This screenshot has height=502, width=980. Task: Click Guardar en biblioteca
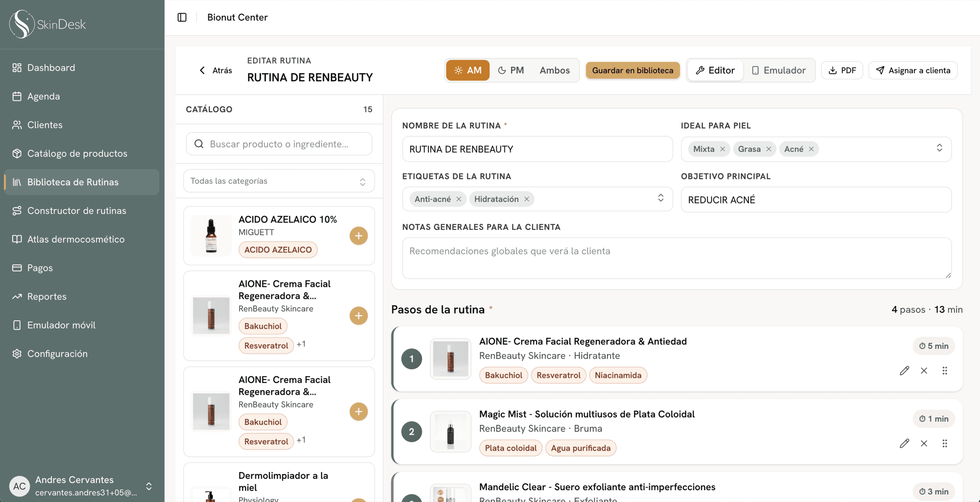633,70
